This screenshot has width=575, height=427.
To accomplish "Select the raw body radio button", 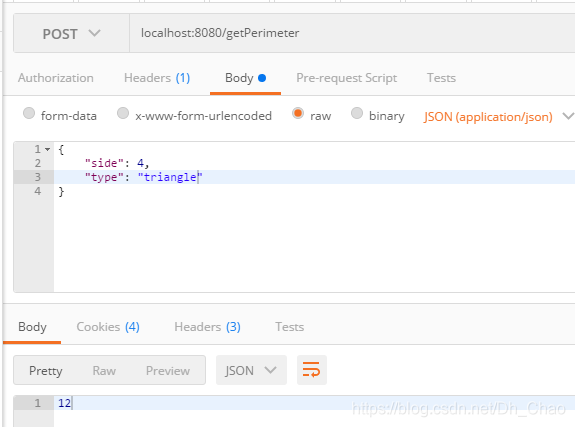I will click(298, 113).
